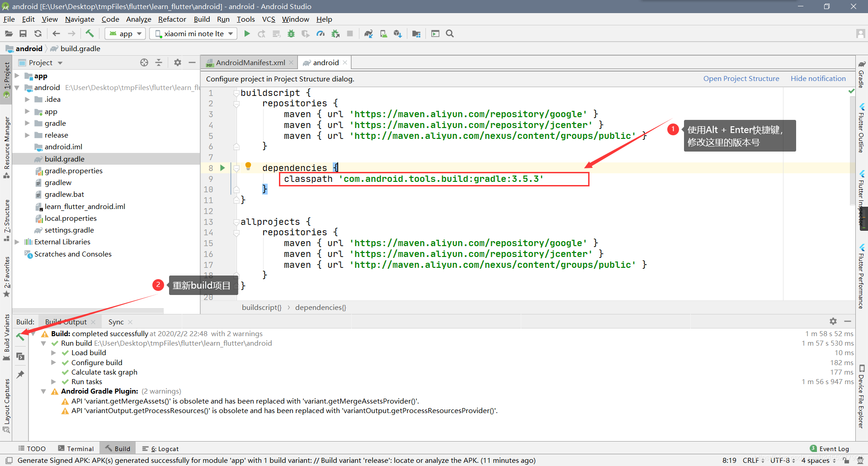Image resolution: width=868 pixels, height=466 pixels.
Task: Toggle the Favorites side tool window
Action: tap(6, 276)
